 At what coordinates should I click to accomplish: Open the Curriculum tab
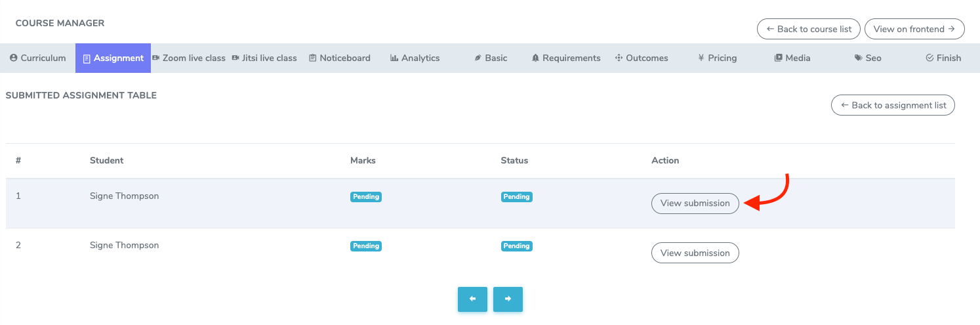click(x=38, y=58)
